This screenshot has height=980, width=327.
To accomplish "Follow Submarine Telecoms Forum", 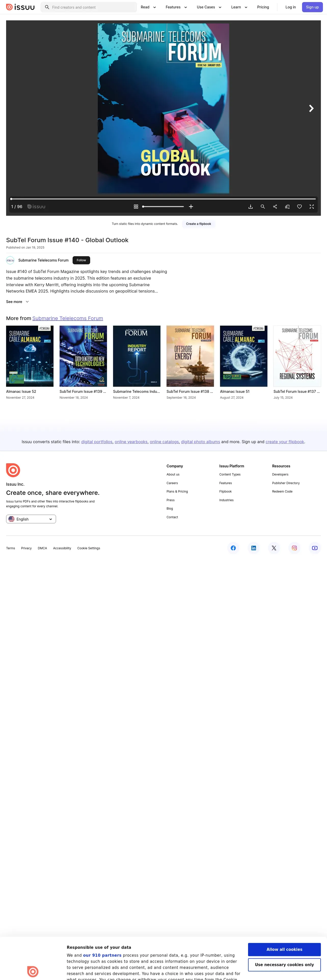I will (x=81, y=260).
